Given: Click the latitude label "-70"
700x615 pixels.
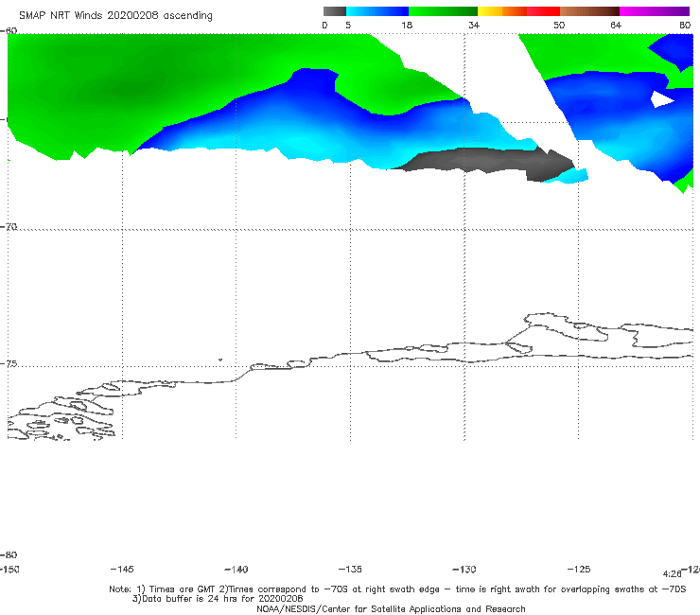Looking at the screenshot, I should pos(9,227).
